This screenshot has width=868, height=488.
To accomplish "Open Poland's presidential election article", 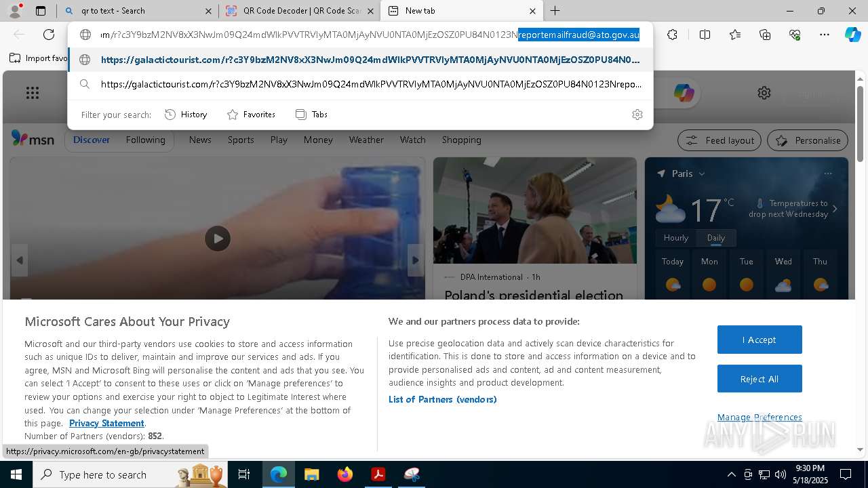I will click(x=534, y=295).
